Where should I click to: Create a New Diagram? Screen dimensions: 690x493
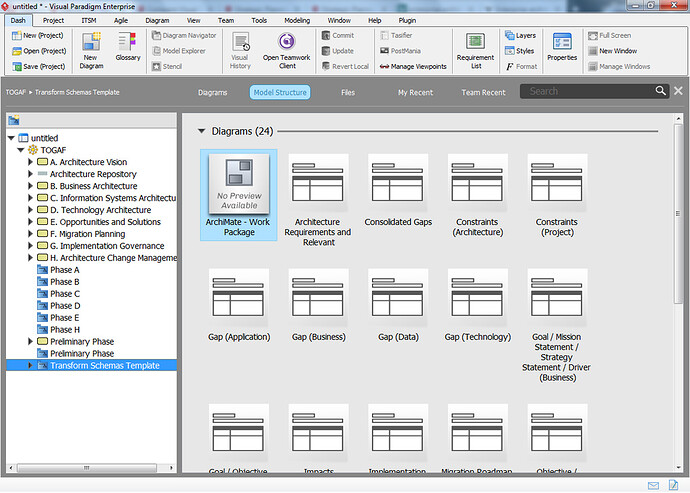pyautogui.click(x=92, y=51)
